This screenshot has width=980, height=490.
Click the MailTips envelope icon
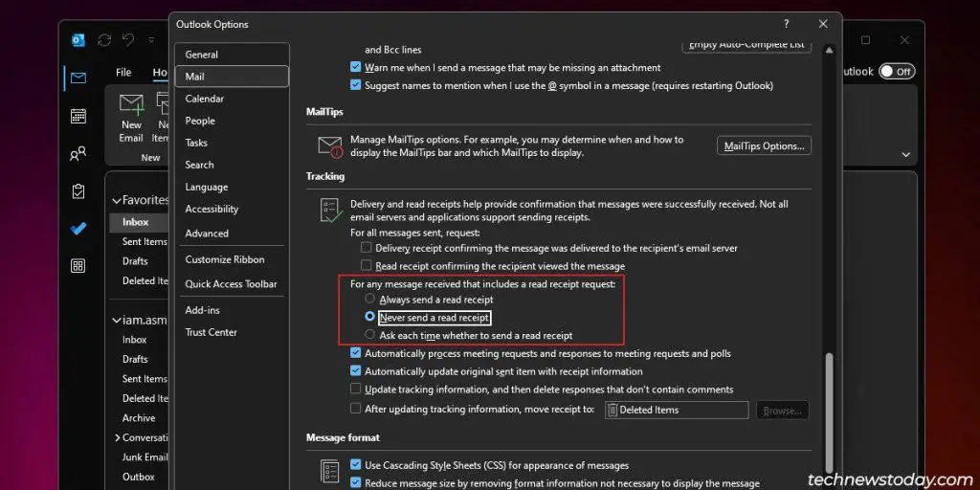(330, 146)
